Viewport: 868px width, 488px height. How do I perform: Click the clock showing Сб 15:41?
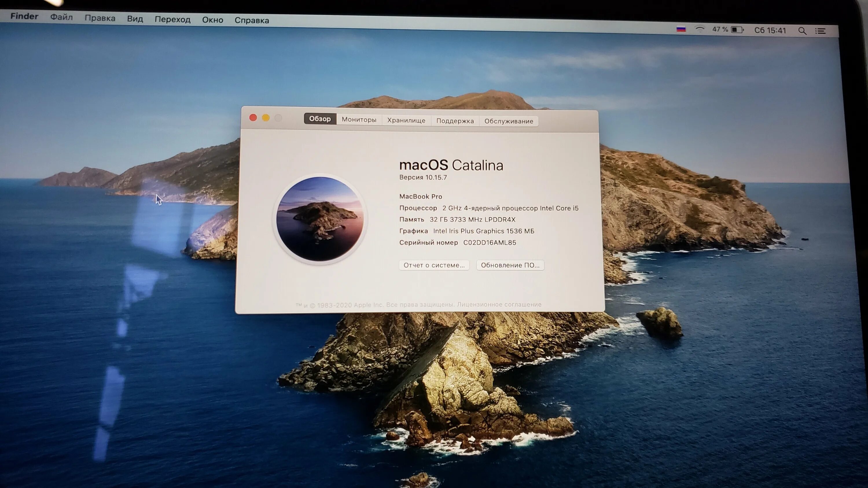click(x=770, y=31)
